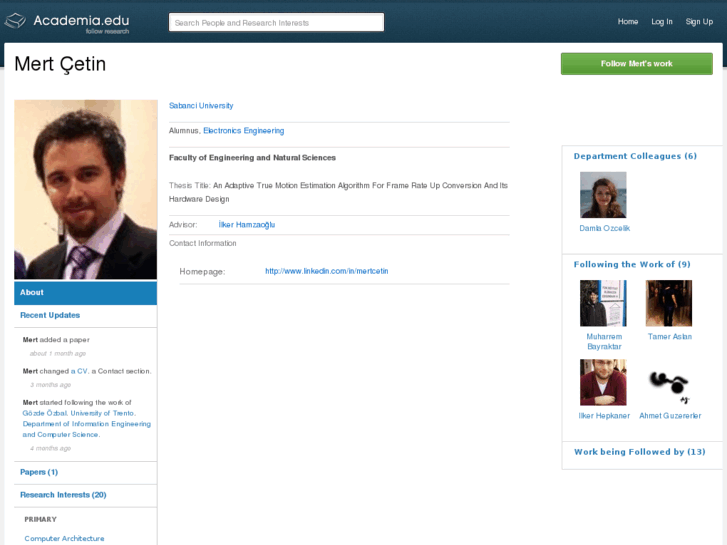Open the Papers (1) section
The image size is (727, 545).
39,472
